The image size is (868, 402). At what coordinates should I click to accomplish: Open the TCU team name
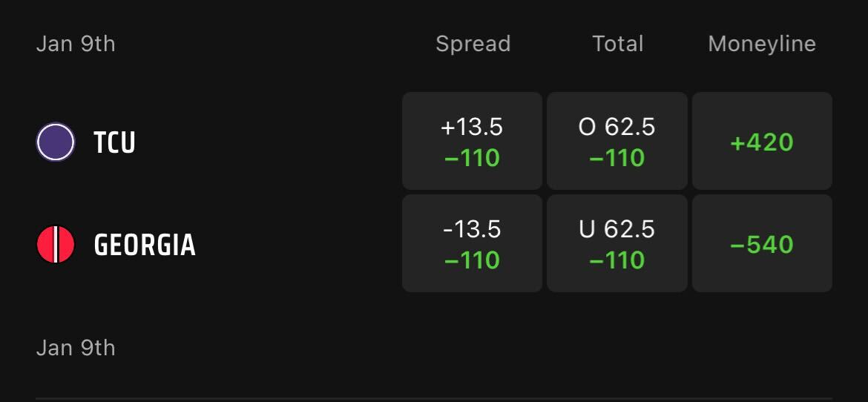(x=114, y=142)
